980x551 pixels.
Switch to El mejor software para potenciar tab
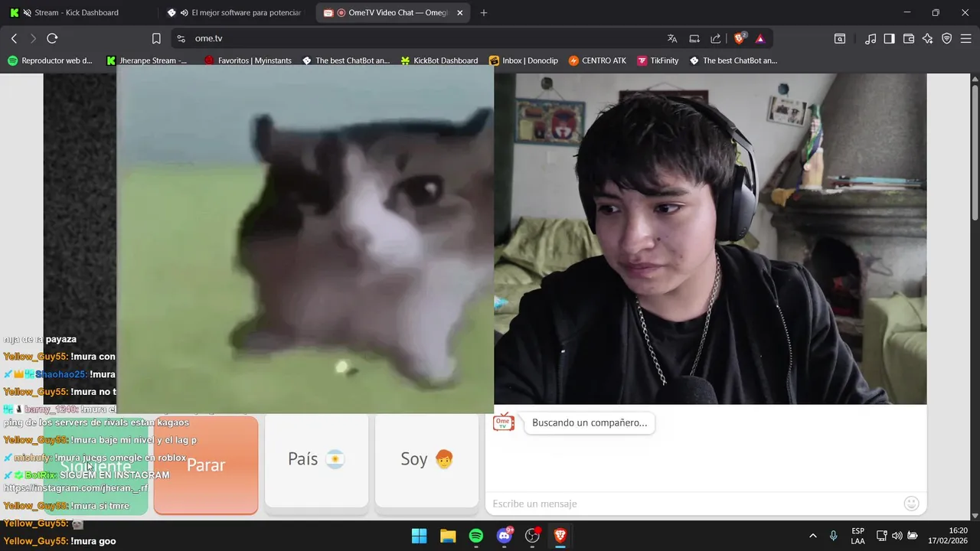tap(236, 13)
